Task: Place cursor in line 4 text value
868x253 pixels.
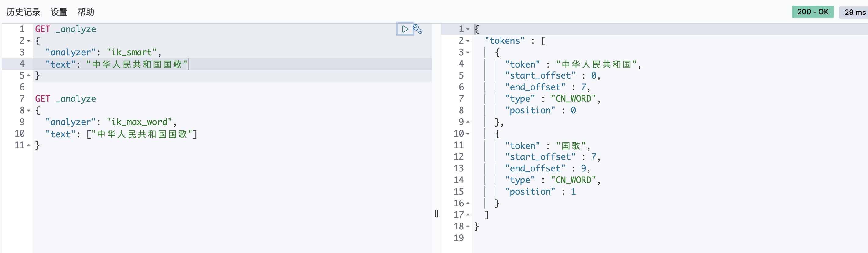Action: click(x=137, y=64)
